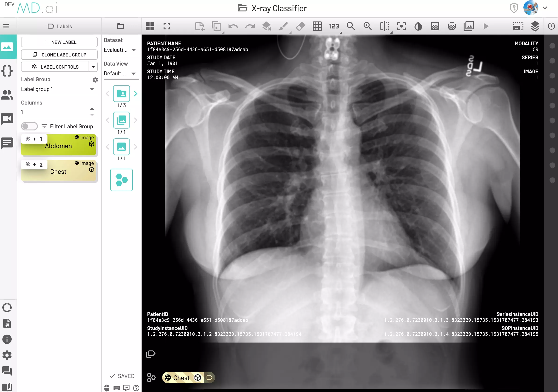Click the CLONE LABEL GROUP button
This screenshot has height=392, width=558.
coord(59,55)
